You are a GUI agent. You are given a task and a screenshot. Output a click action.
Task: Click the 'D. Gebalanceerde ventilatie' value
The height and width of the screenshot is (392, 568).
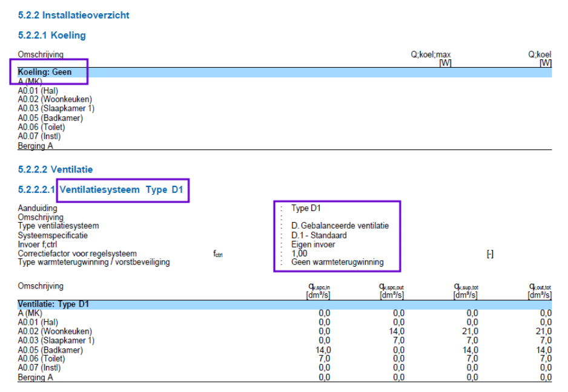[x=340, y=226]
